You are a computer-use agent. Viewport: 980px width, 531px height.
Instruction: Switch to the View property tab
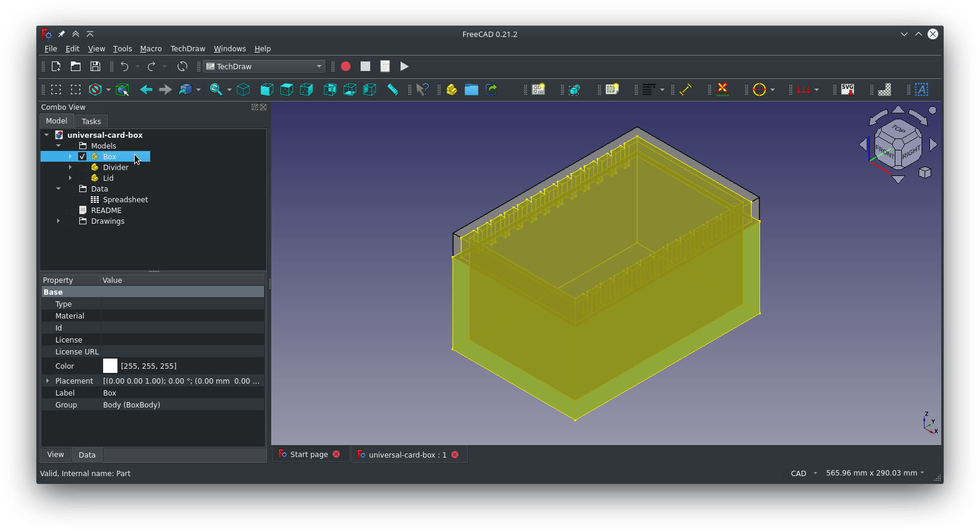(55, 455)
